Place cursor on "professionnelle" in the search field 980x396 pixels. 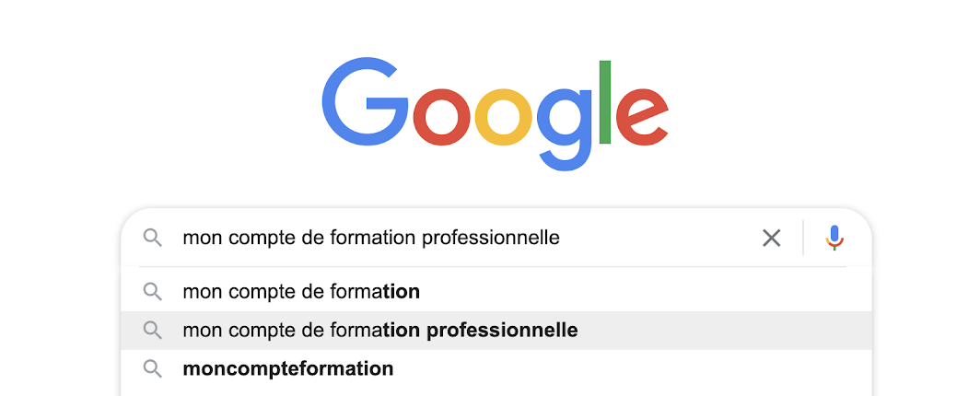pos(491,238)
